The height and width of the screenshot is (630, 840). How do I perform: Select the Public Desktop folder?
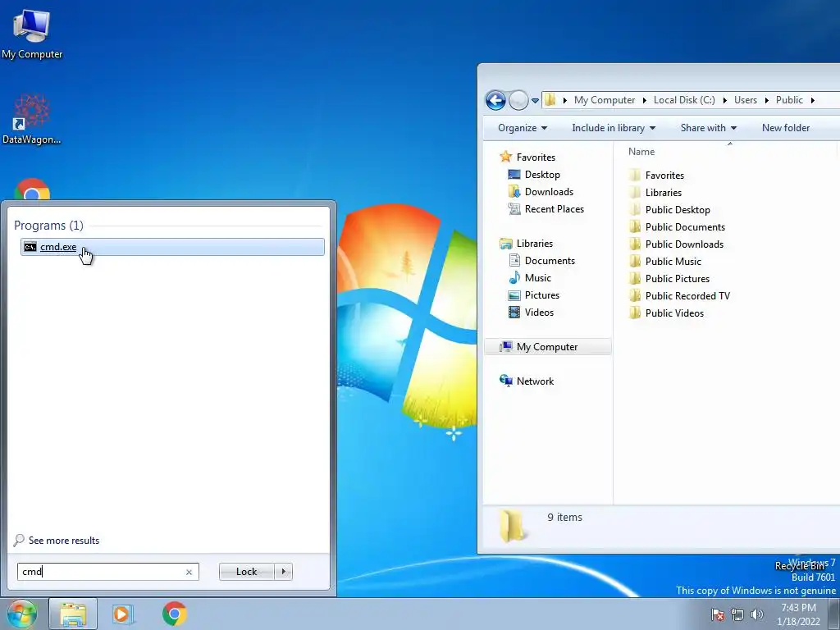669,209
